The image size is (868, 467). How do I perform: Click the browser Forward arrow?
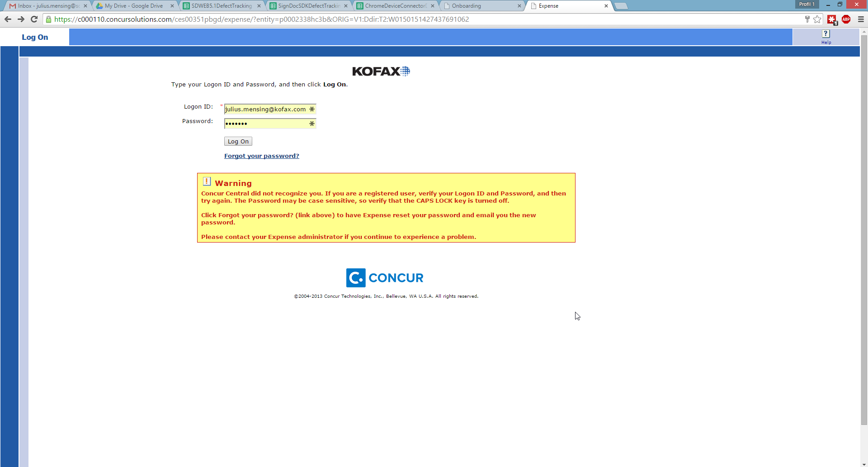pyautogui.click(x=21, y=19)
